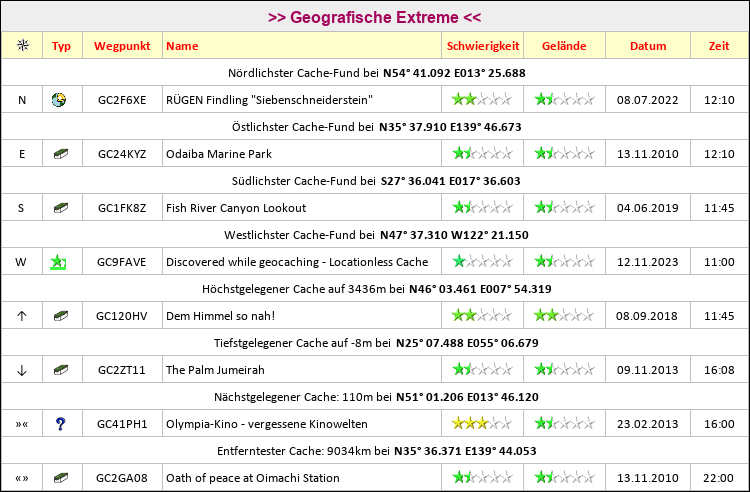Click the Name column header
Image resolution: width=750 pixels, height=492 pixels.
coord(182,46)
